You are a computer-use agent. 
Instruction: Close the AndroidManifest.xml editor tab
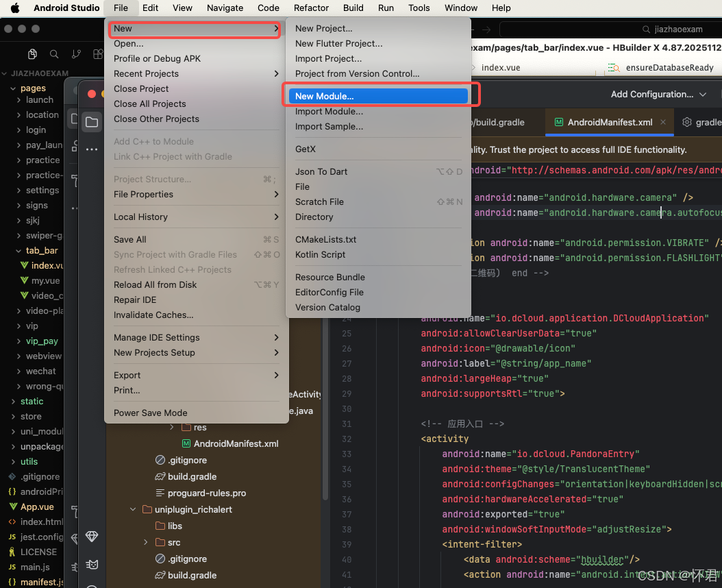coord(663,122)
